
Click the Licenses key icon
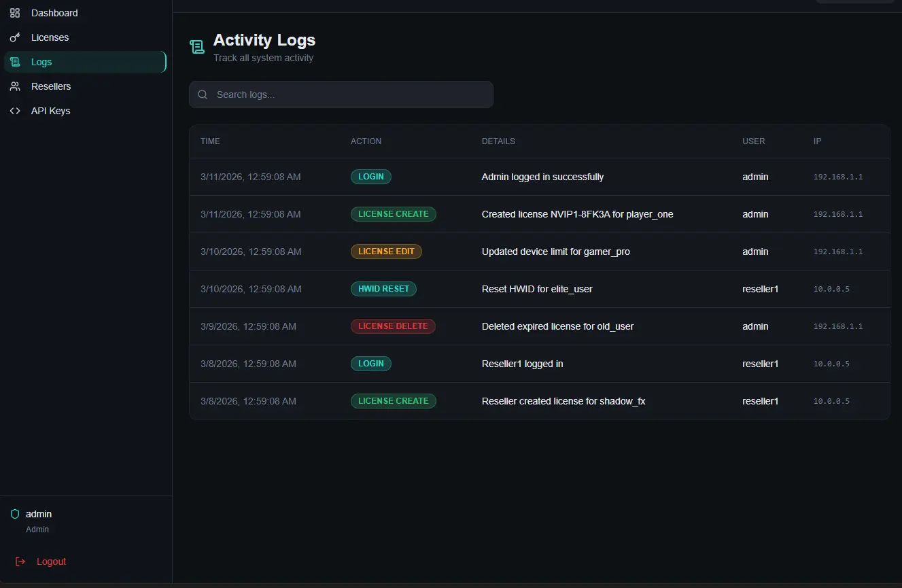click(15, 37)
